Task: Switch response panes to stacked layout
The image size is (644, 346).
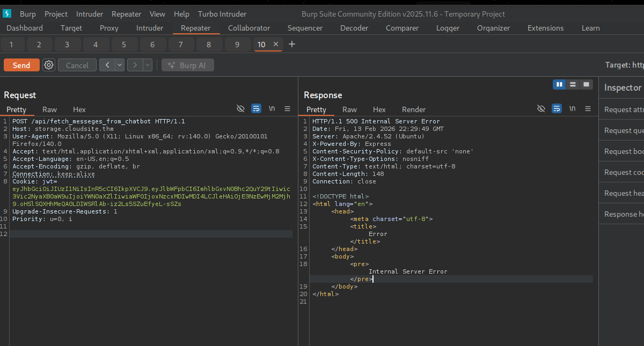Action: [x=572, y=84]
